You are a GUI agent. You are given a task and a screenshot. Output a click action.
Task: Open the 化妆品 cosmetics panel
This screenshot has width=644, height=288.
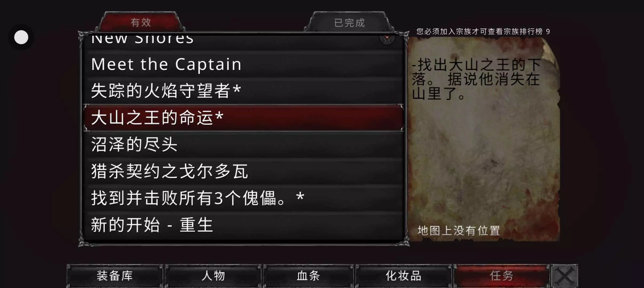pos(403,276)
